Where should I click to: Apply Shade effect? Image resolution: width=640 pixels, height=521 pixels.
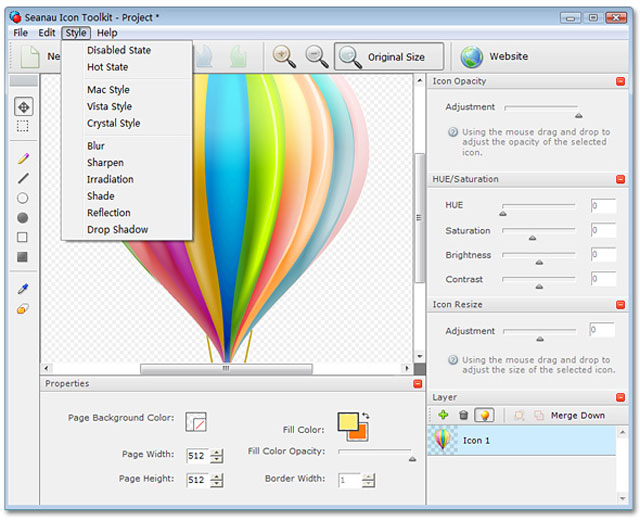point(100,196)
